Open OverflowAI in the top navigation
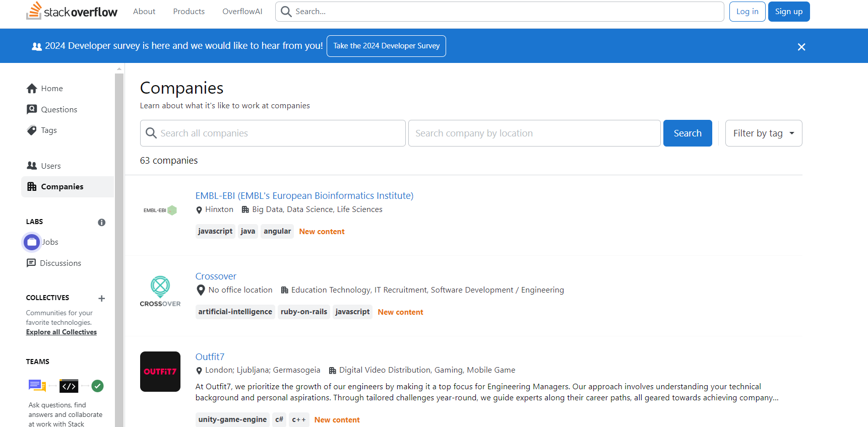The image size is (868, 427). [x=242, y=12]
